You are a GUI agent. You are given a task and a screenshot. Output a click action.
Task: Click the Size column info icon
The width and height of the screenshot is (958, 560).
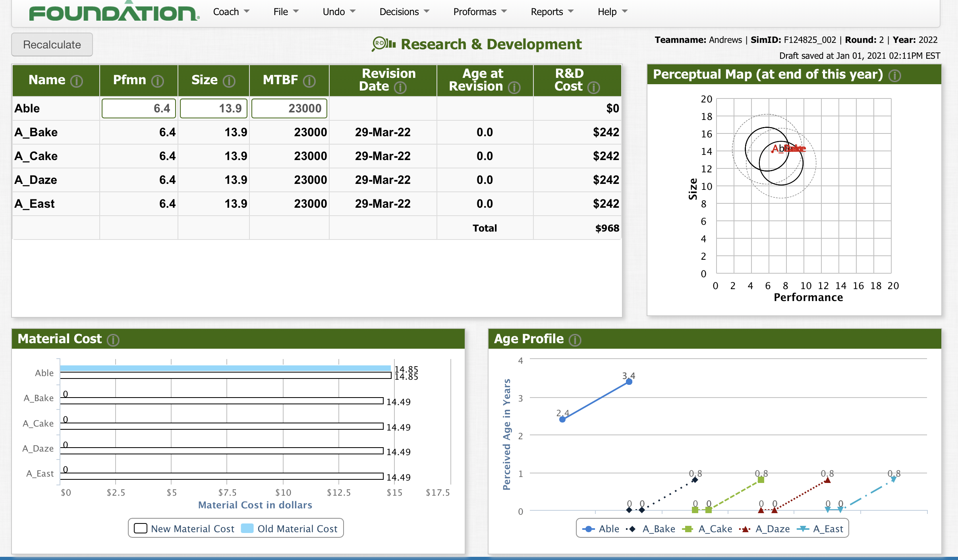pos(229,81)
